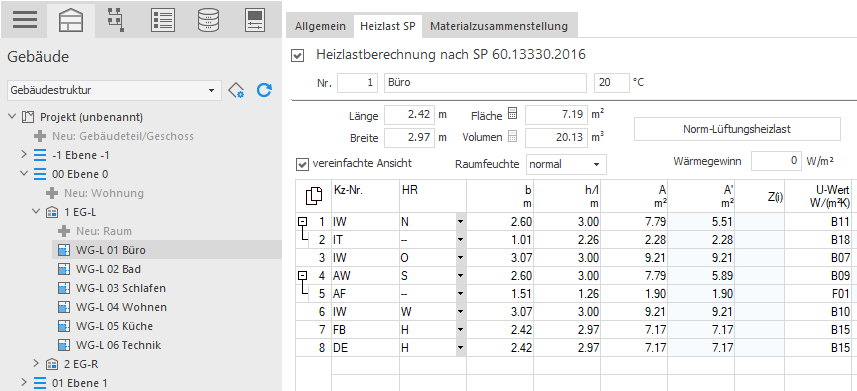Open the Materialzusammenstellung tab
Viewport: 857px width, 391px height.
click(x=499, y=26)
